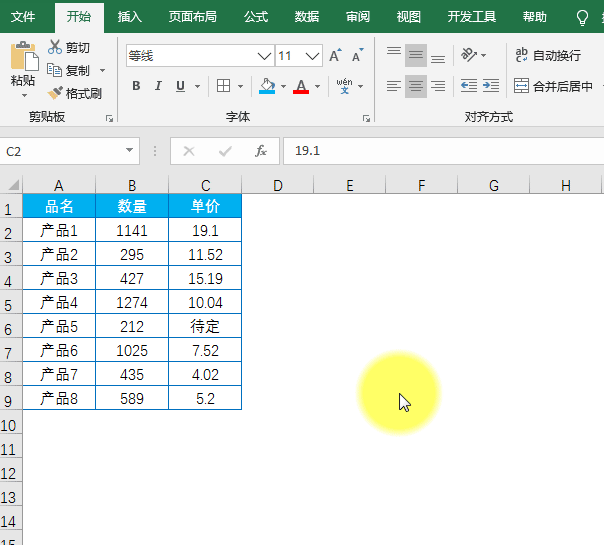The image size is (604, 545).
Task: Click the Copy icon
Action: (x=55, y=70)
